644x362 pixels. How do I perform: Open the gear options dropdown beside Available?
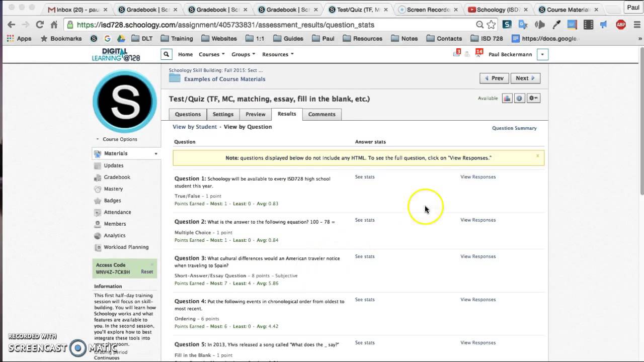pyautogui.click(x=533, y=99)
